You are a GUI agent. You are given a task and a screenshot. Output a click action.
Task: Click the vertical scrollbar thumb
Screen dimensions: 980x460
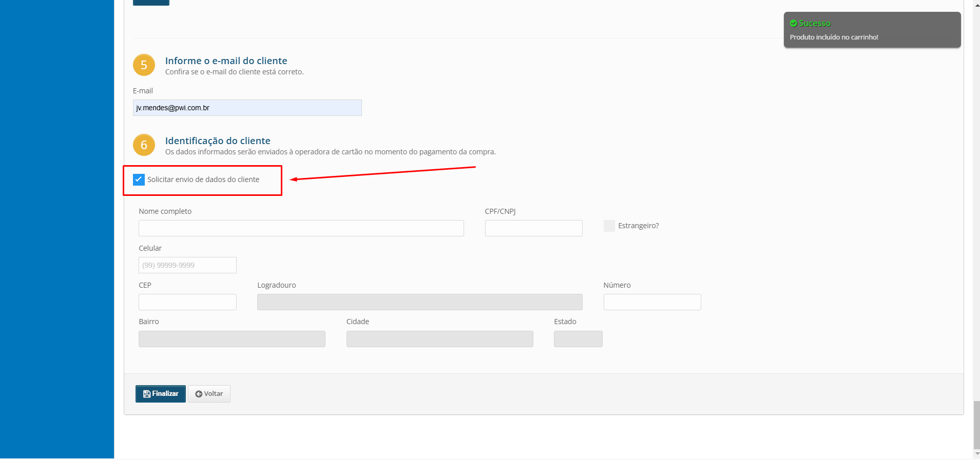click(976, 425)
